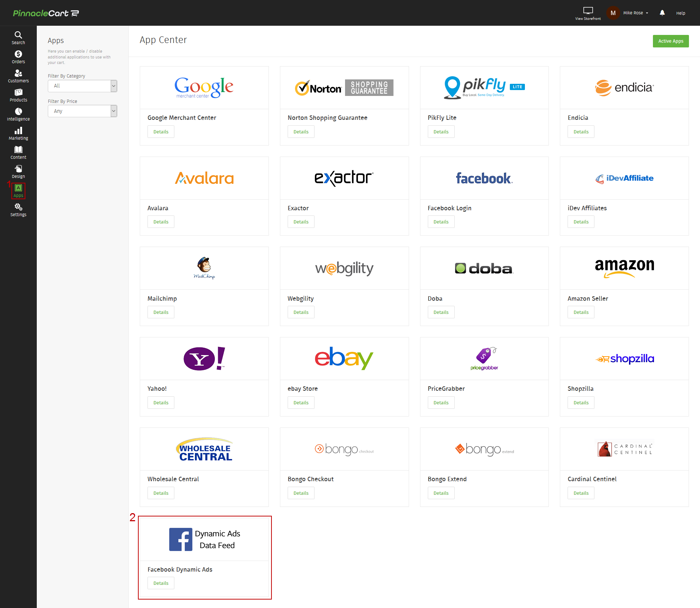Click the M user avatar
Image resolution: width=700 pixels, height=608 pixels.
tap(613, 13)
